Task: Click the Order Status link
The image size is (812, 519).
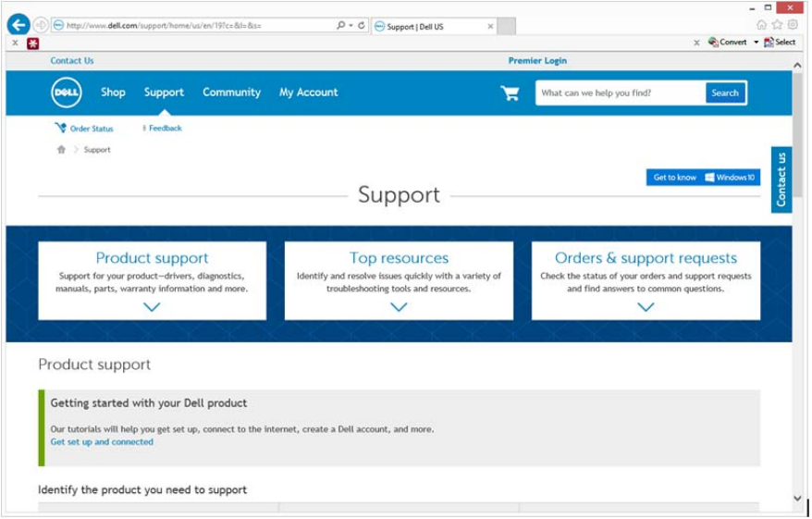Action: pos(84,129)
